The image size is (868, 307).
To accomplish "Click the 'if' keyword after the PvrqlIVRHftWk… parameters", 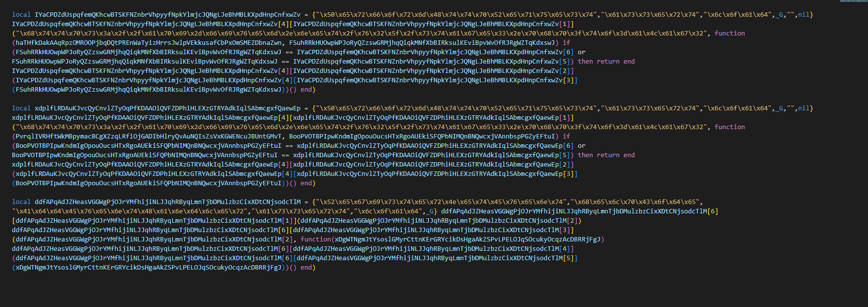I will tap(566, 136).
